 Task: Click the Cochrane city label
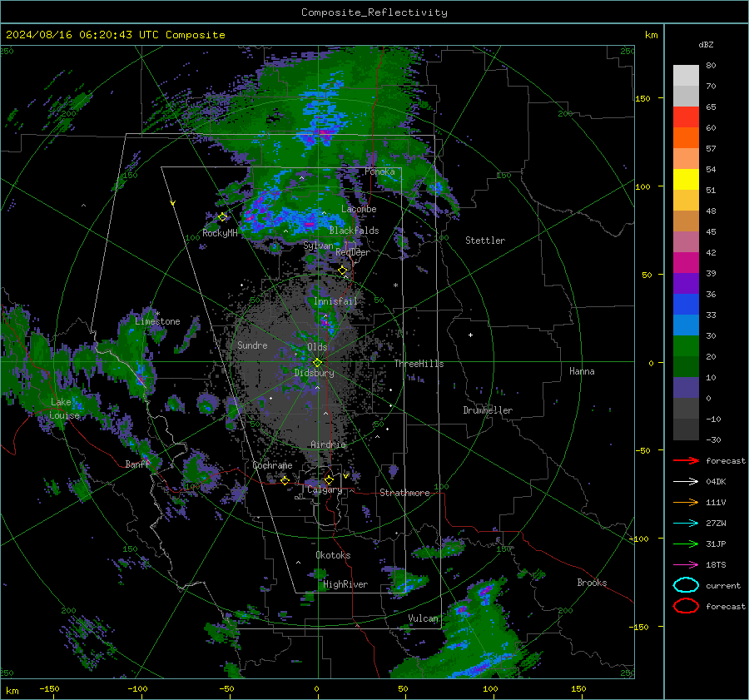(272, 465)
